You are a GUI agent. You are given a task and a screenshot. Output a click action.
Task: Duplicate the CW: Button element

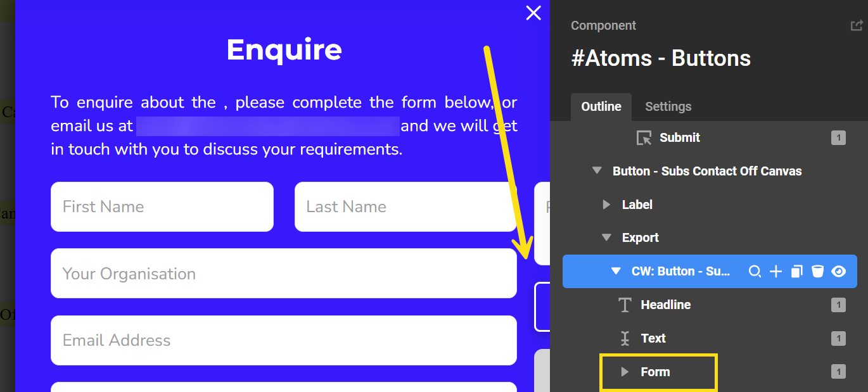tap(797, 272)
